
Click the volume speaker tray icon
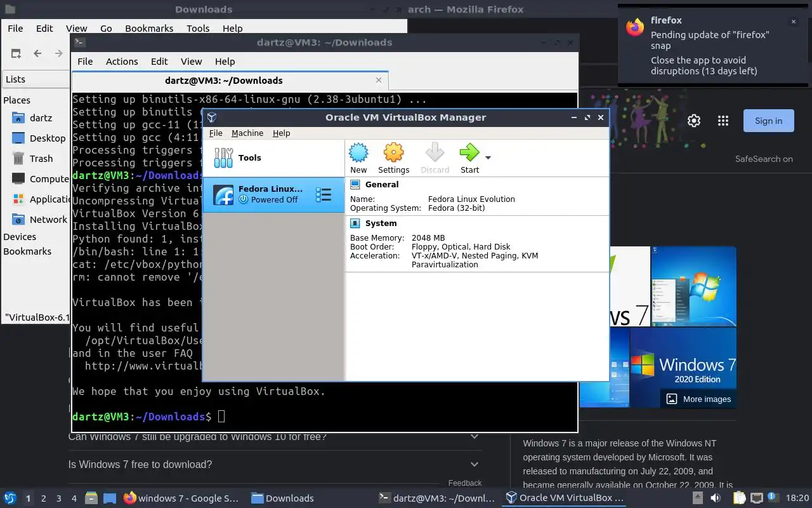(715, 498)
